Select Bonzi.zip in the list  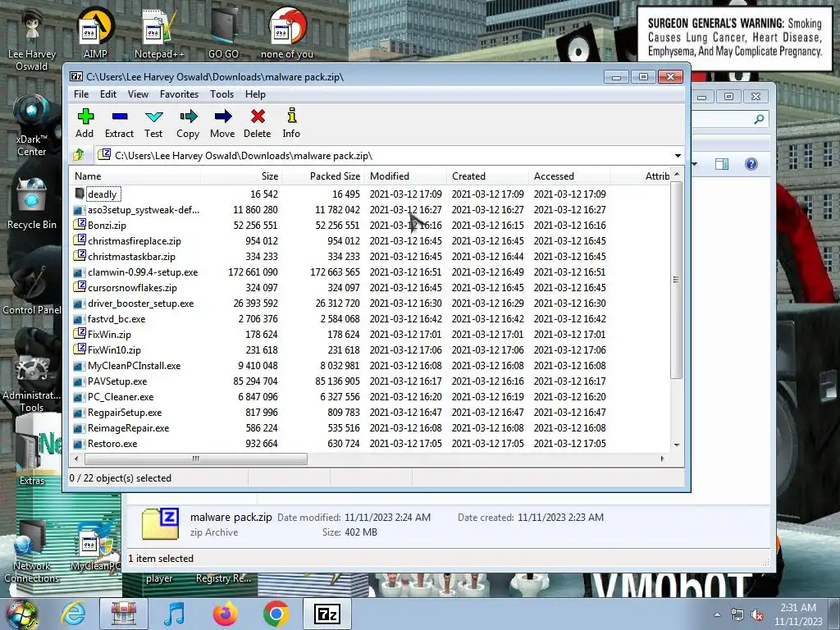tap(107, 226)
